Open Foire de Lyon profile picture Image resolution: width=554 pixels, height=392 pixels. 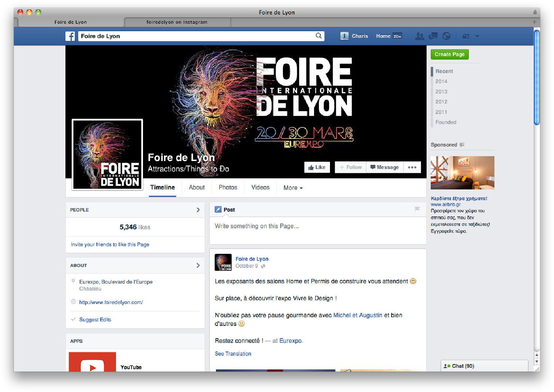point(107,154)
